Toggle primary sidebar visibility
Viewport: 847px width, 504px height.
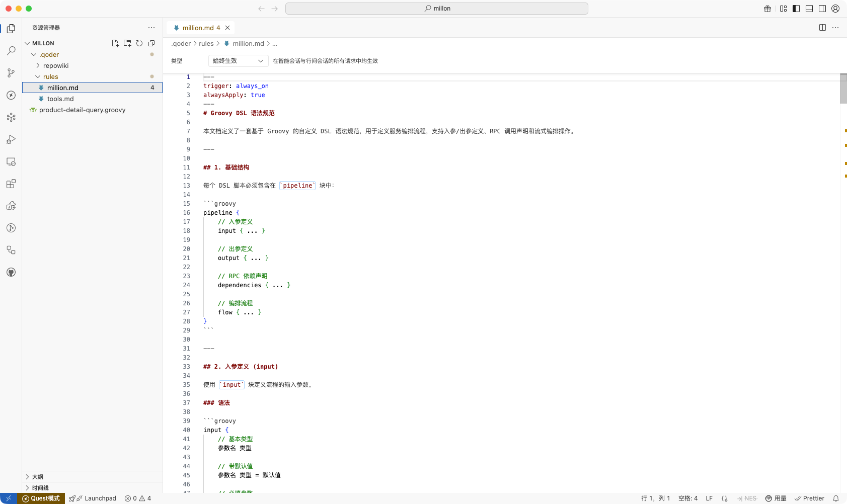[796, 9]
